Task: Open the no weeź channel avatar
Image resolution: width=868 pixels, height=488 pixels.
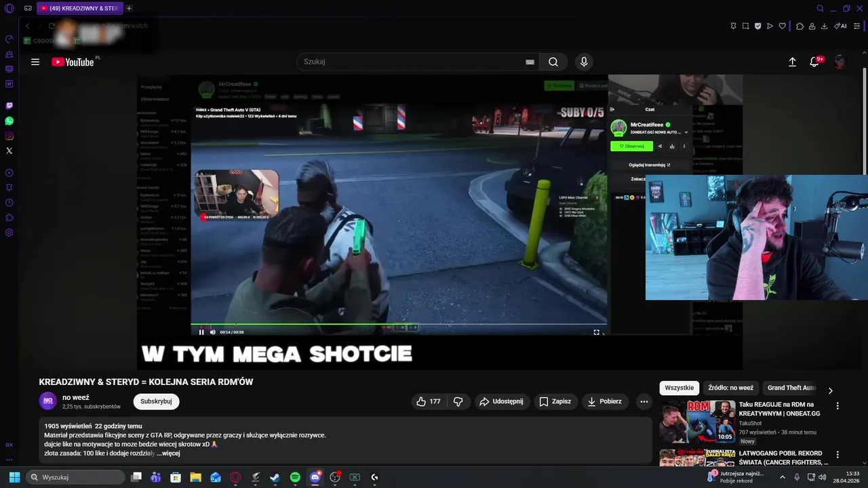Action: [48, 401]
